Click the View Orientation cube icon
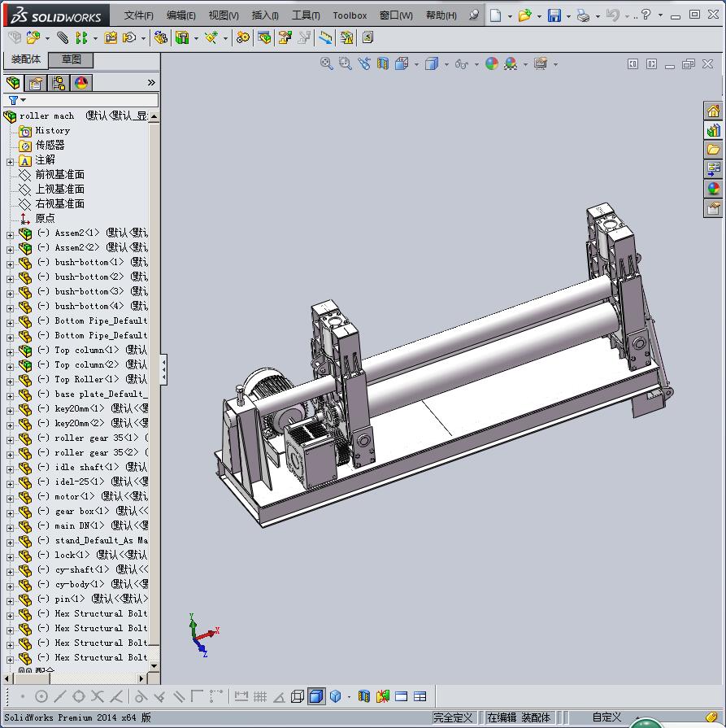 pos(402,63)
